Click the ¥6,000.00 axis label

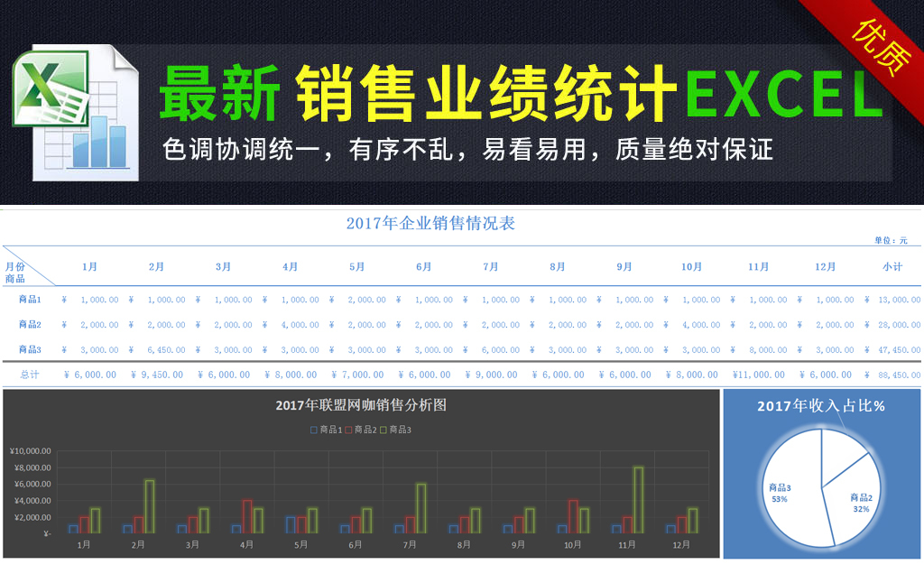tap(32, 484)
